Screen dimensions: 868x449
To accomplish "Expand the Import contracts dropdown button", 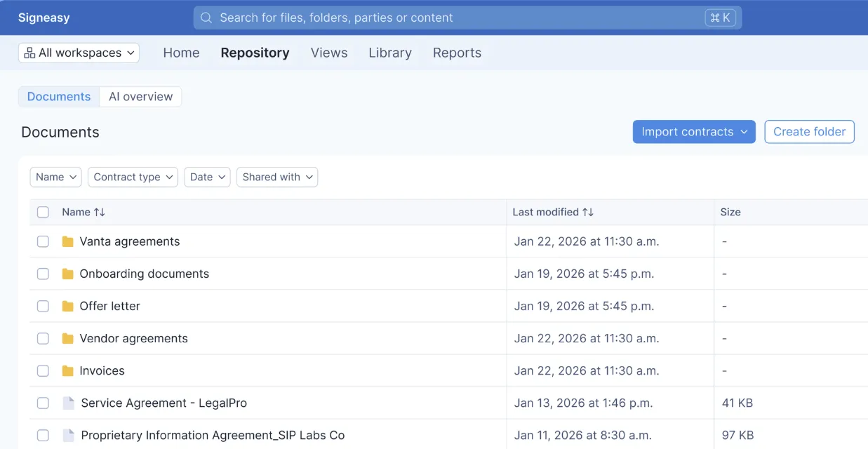I will click(694, 132).
